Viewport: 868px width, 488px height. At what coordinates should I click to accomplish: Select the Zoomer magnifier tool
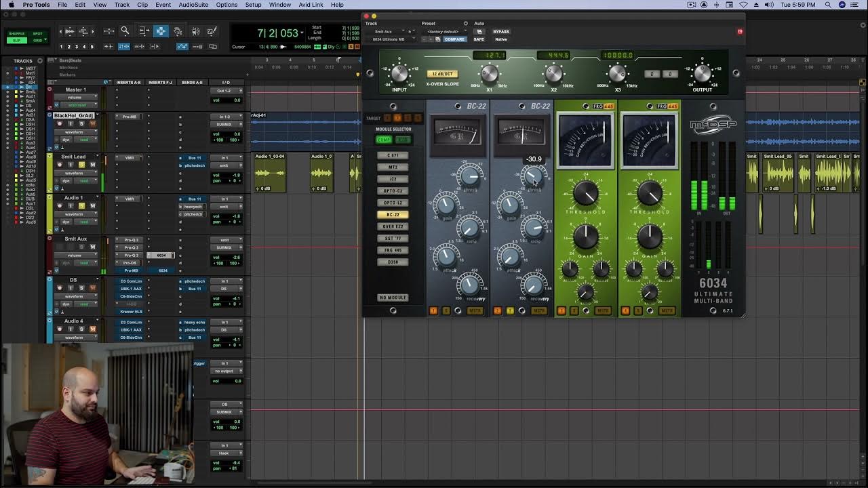[125, 30]
